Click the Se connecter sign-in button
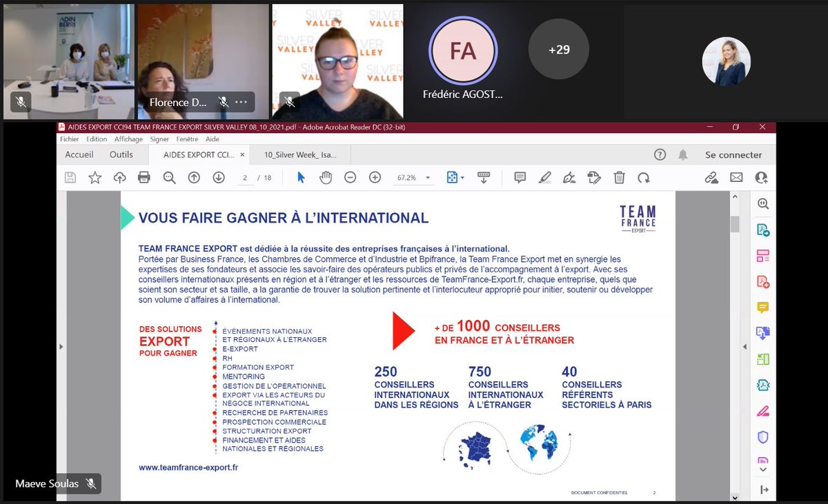Viewport: 828px width, 504px height. coord(733,155)
